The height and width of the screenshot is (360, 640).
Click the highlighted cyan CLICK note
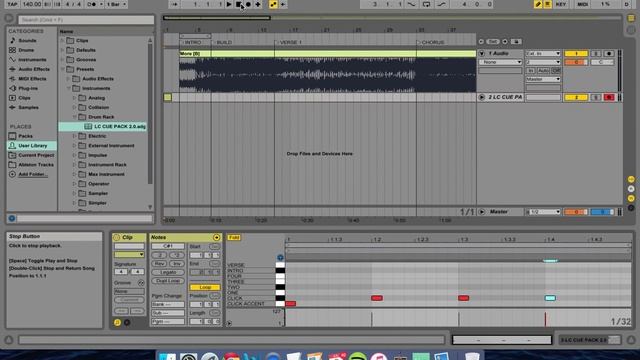(550, 298)
